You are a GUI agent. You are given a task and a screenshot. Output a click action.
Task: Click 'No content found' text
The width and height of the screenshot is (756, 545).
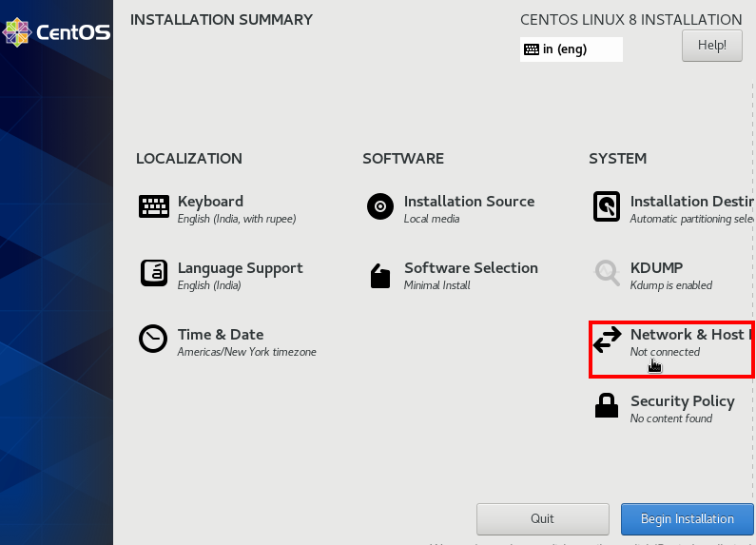click(x=671, y=418)
